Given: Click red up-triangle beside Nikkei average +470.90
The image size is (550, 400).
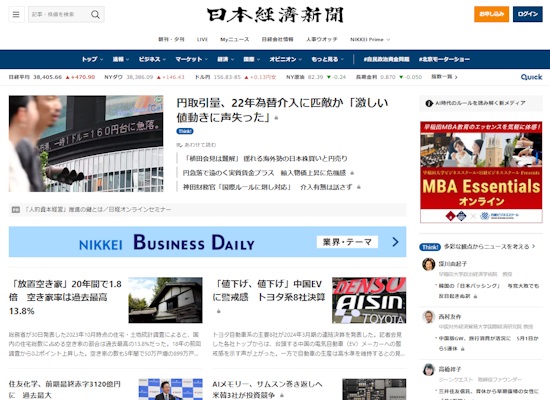Looking at the screenshot, I should point(67,77).
